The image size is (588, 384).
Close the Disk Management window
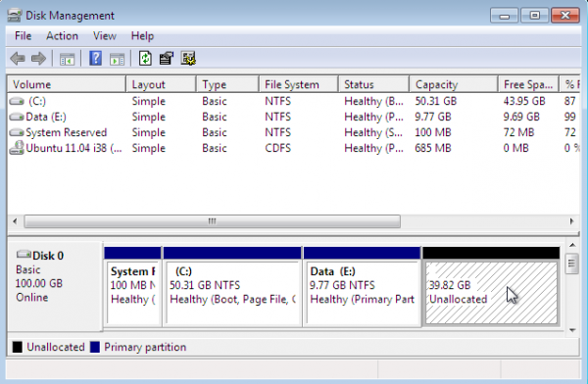(x=565, y=16)
